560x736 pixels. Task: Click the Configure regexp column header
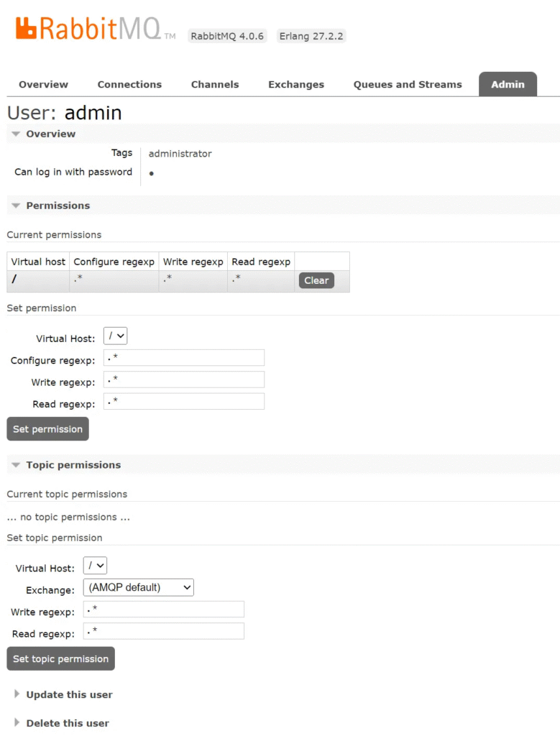pos(114,262)
